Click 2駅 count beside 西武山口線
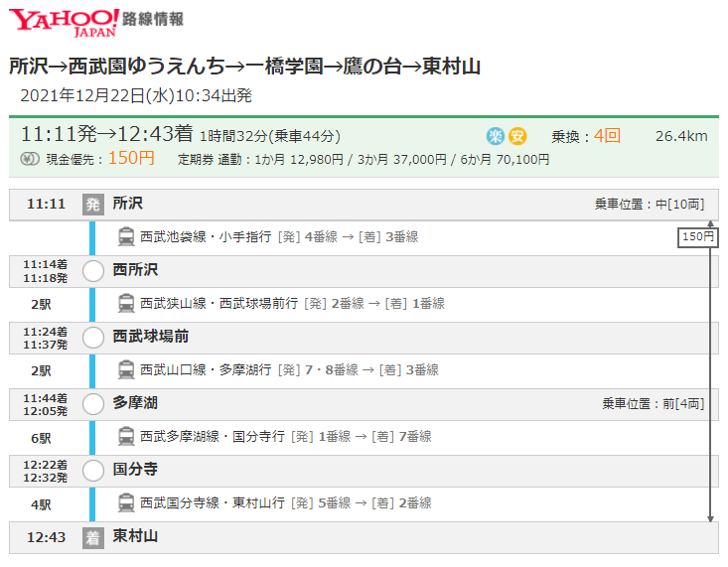Screen dimensions: 728x567 tap(41, 370)
